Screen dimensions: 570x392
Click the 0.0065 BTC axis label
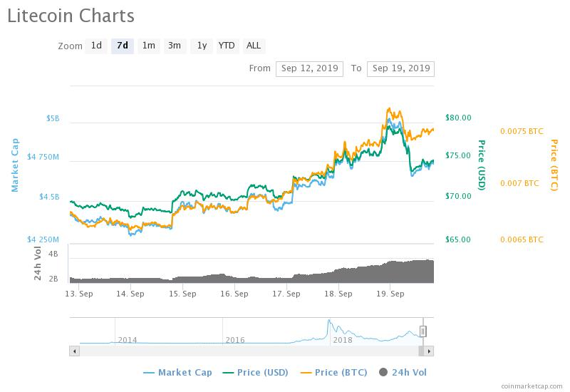[x=522, y=239]
